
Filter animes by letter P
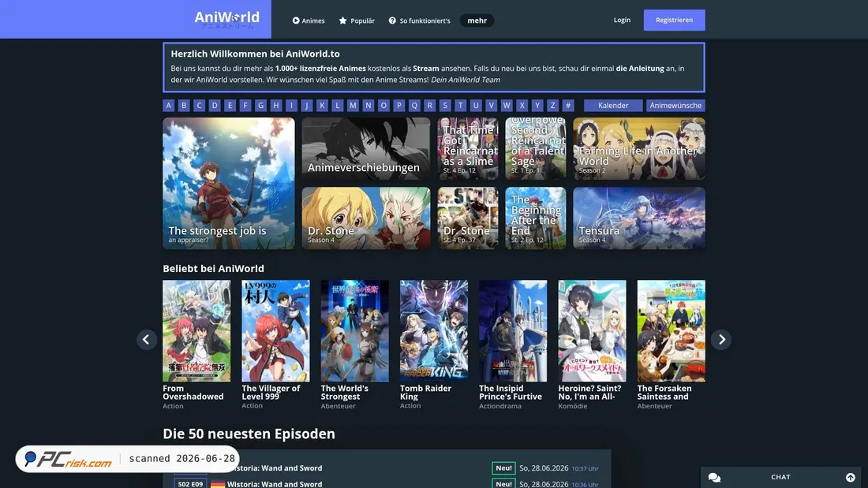(x=398, y=105)
